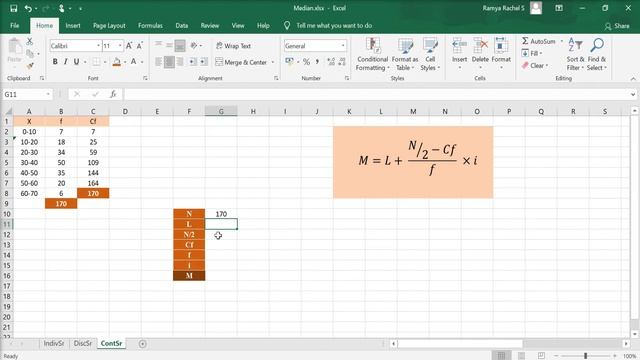
Task: Toggle Align Right
Action: pos(180,62)
